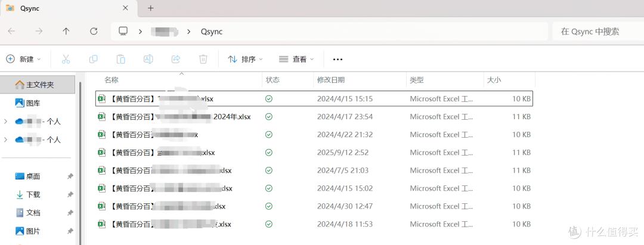Select the file modified 2025/9/12 2:52
The width and height of the screenshot is (644, 245).
coord(314,152)
